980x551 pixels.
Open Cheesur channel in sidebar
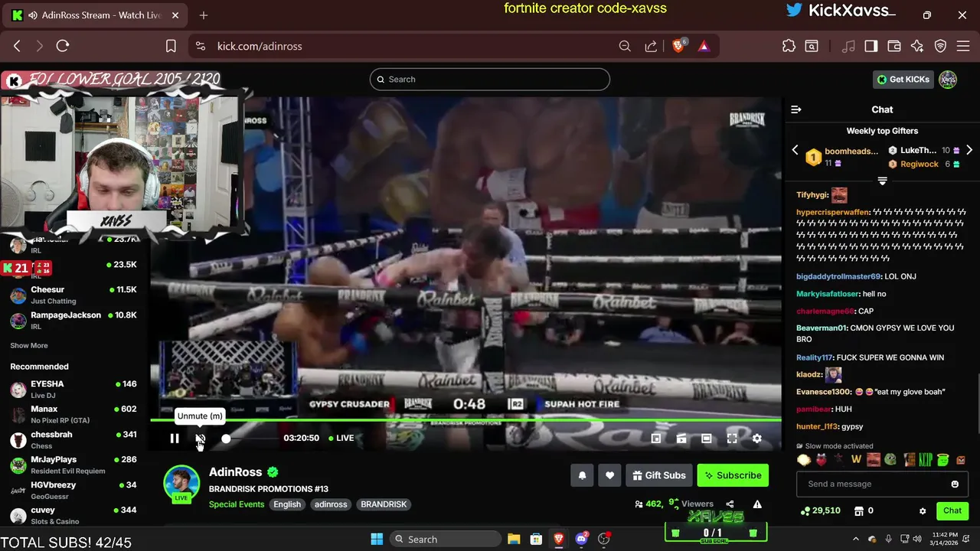(x=73, y=295)
